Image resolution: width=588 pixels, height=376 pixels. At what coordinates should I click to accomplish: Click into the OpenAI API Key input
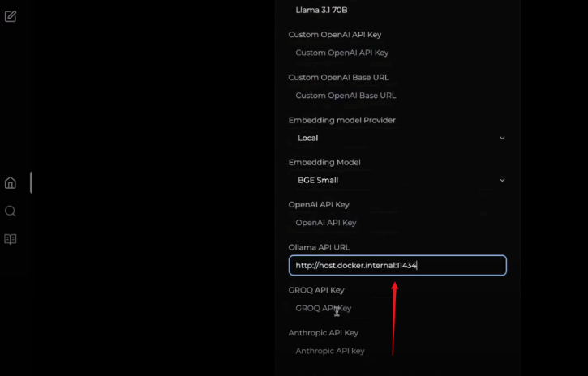[397, 223]
